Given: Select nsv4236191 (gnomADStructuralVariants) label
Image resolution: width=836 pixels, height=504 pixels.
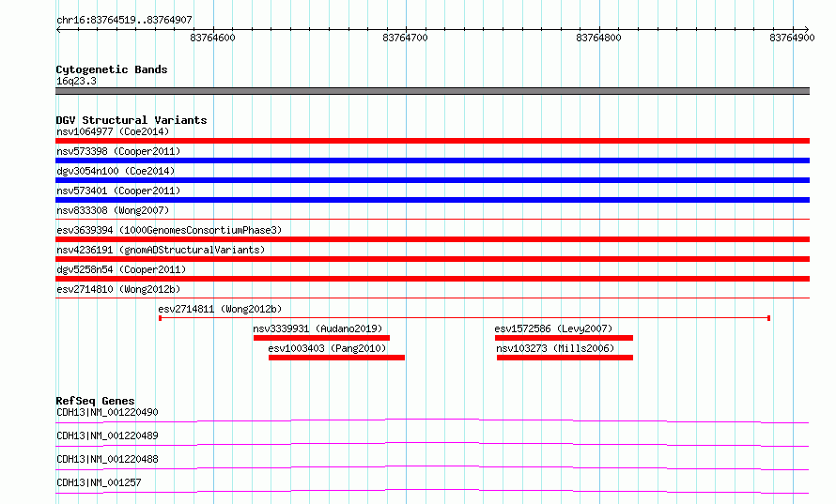Looking at the screenshot, I should tap(161, 250).
